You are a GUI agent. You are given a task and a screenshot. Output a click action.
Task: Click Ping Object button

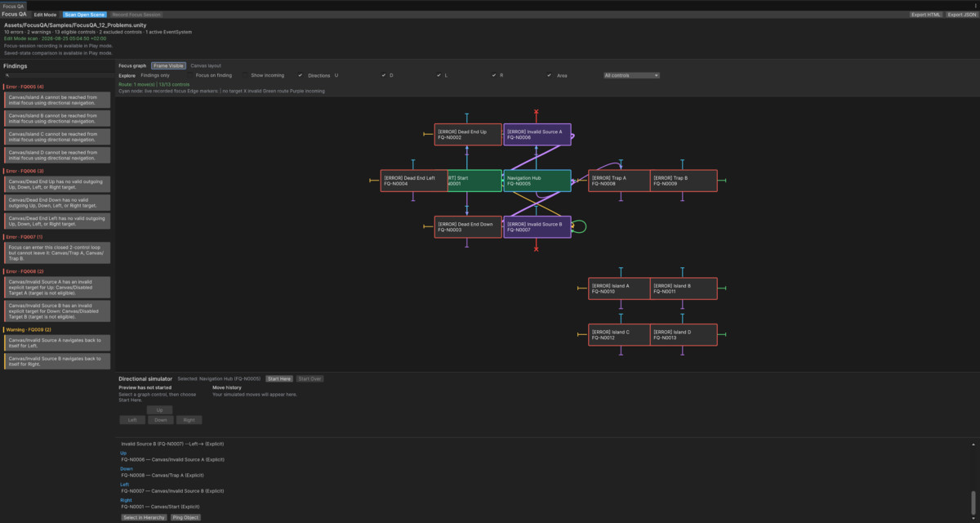(185, 517)
